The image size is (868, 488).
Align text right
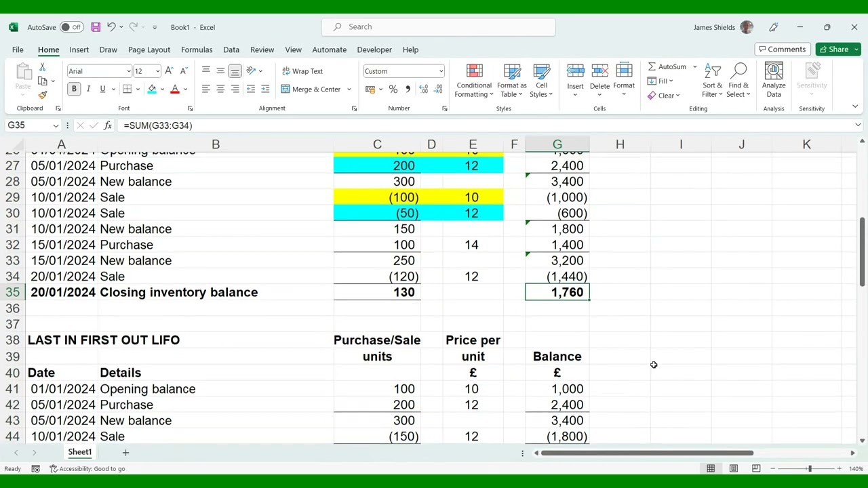(235, 89)
